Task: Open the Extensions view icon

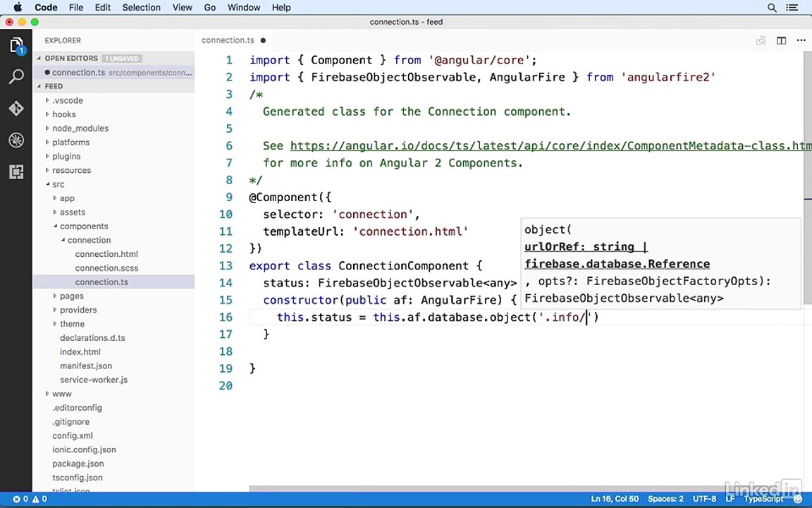Action: (x=16, y=171)
